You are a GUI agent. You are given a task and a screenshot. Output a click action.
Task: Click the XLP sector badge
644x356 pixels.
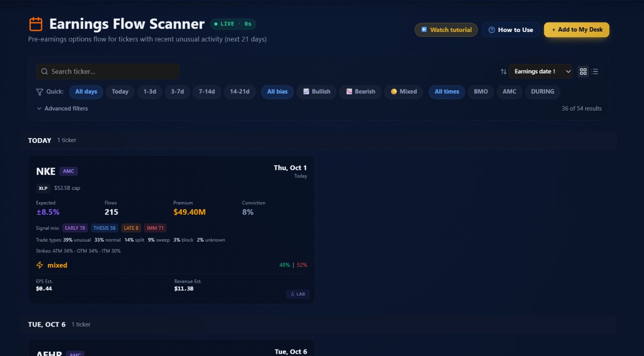43,188
